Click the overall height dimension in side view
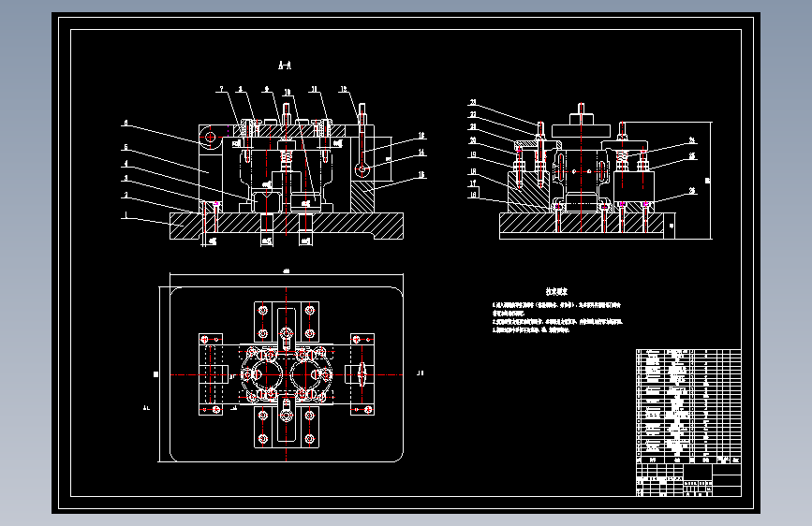The image size is (812, 526). pyautogui.click(x=707, y=181)
